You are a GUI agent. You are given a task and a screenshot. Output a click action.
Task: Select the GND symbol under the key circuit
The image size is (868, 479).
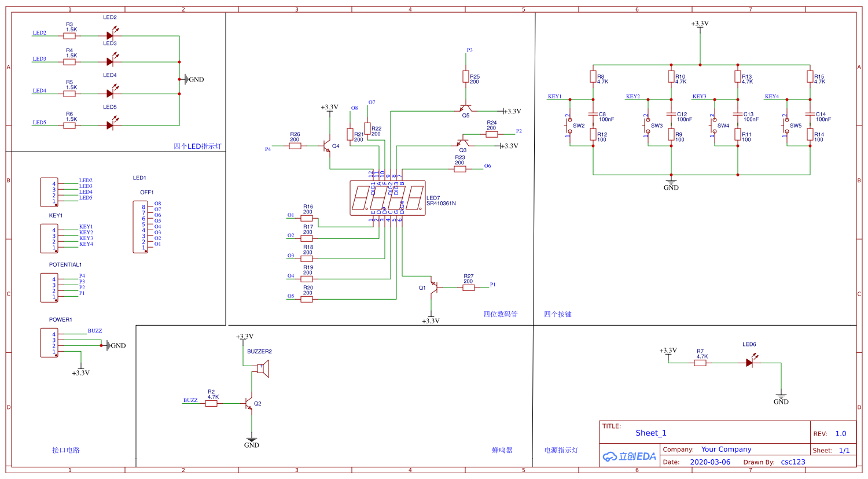(671, 183)
